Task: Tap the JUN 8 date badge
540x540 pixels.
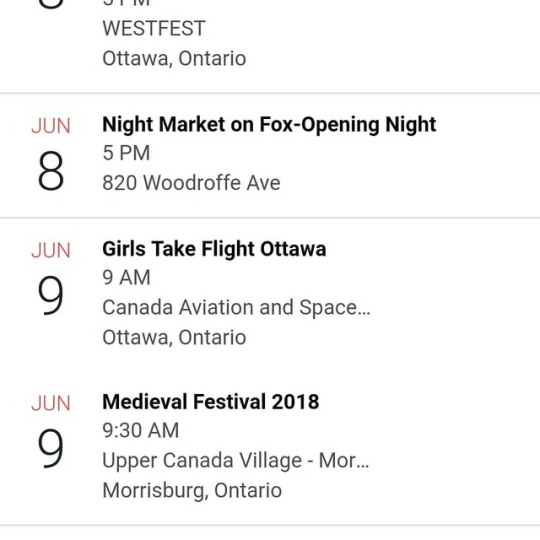Action: point(51,153)
